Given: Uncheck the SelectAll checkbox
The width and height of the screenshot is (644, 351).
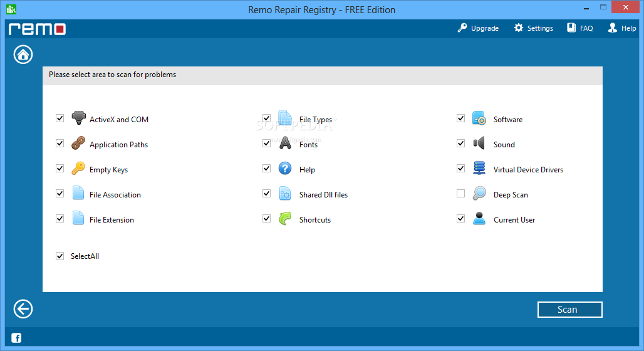Looking at the screenshot, I should (60, 256).
